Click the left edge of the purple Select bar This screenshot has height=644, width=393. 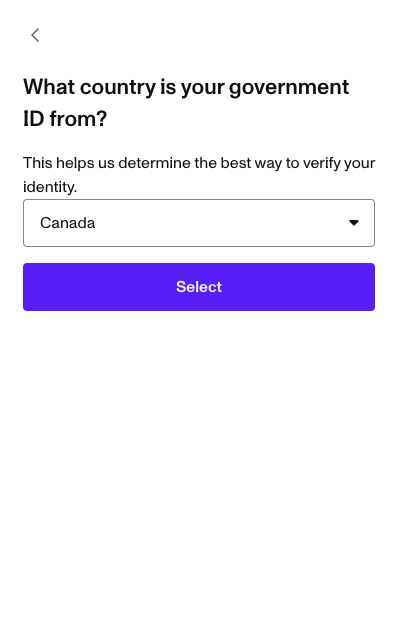(31, 287)
